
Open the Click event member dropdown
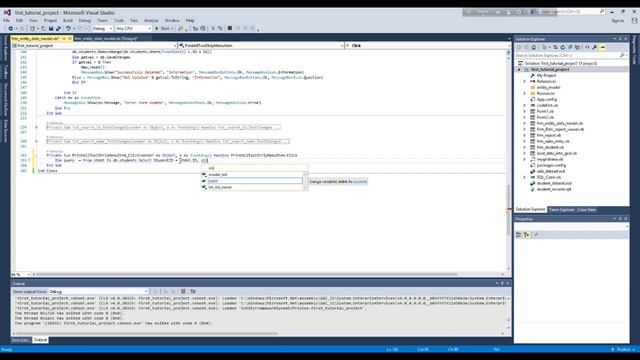pyautogui.click(x=428, y=46)
